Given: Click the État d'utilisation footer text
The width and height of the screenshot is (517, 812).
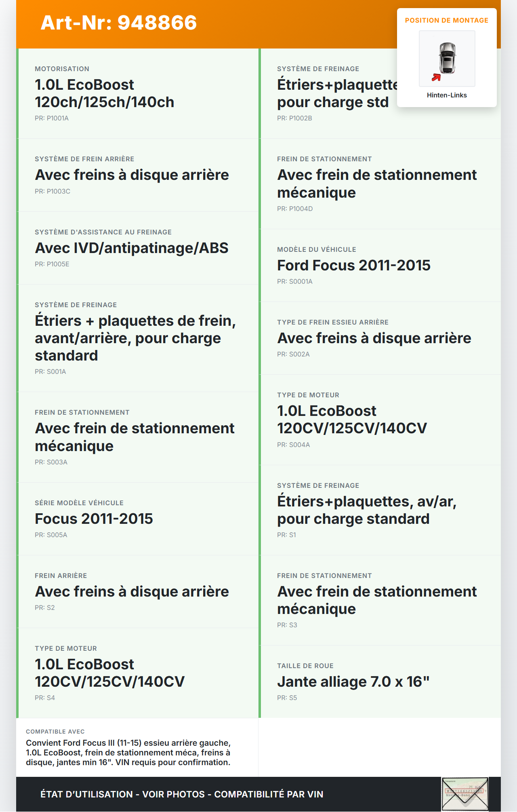Looking at the screenshot, I should tap(182, 794).
